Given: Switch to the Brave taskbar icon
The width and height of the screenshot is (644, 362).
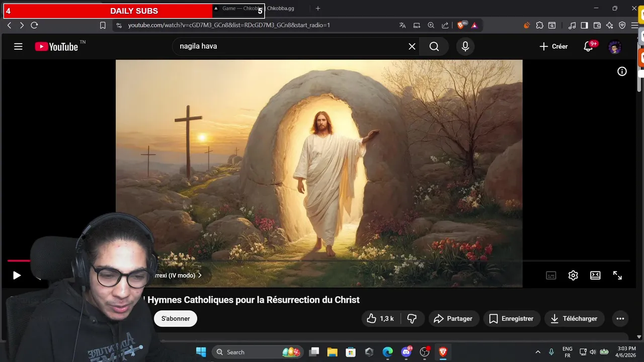Looking at the screenshot, I should tap(443, 352).
